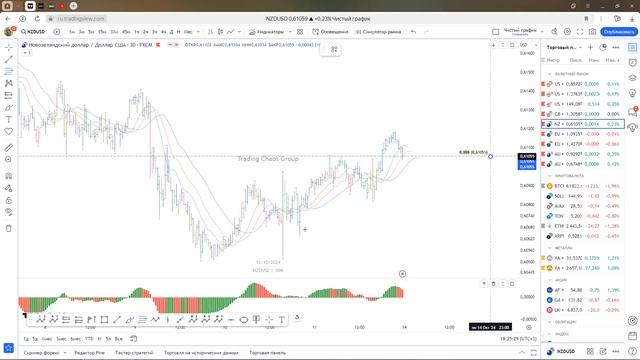Collapse the metals watchlist section
The image size is (640, 360).
pos(550,248)
